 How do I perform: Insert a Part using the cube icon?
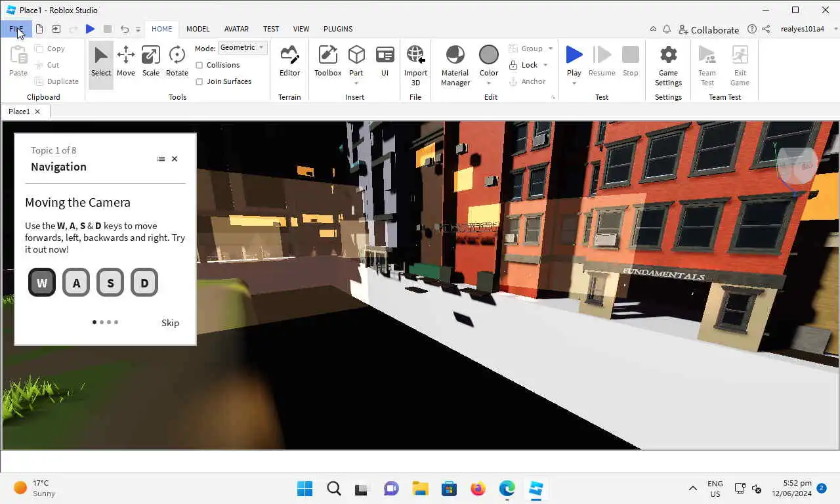(x=356, y=56)
